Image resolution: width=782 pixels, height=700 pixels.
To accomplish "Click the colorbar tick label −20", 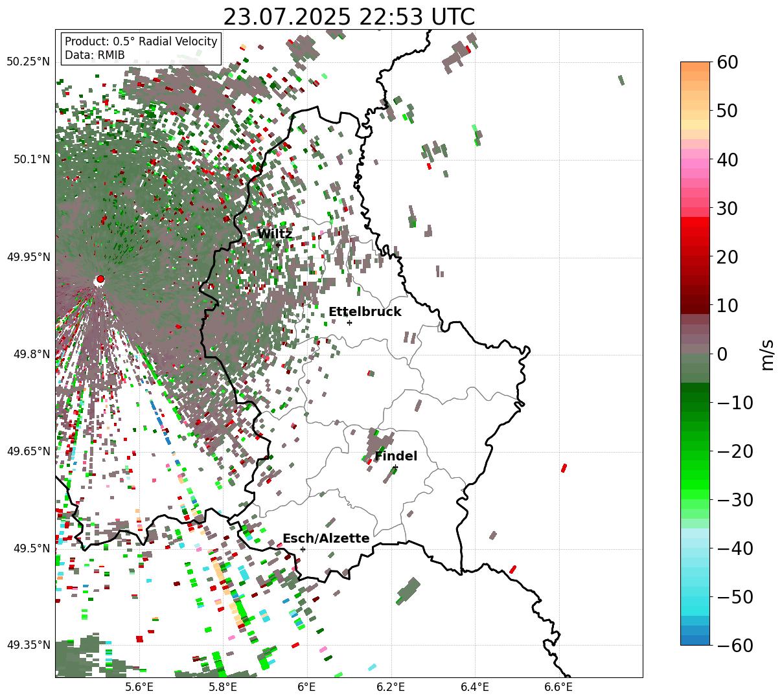I will 735,451.
